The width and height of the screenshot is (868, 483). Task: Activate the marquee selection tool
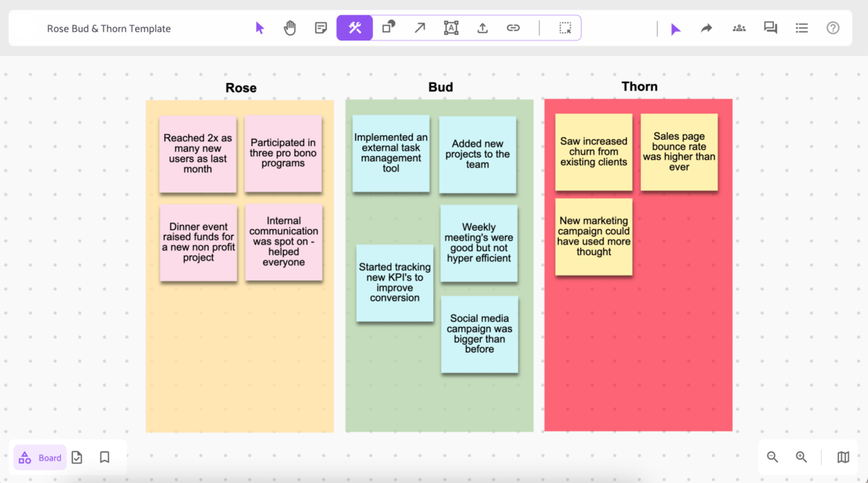(563, 27)
